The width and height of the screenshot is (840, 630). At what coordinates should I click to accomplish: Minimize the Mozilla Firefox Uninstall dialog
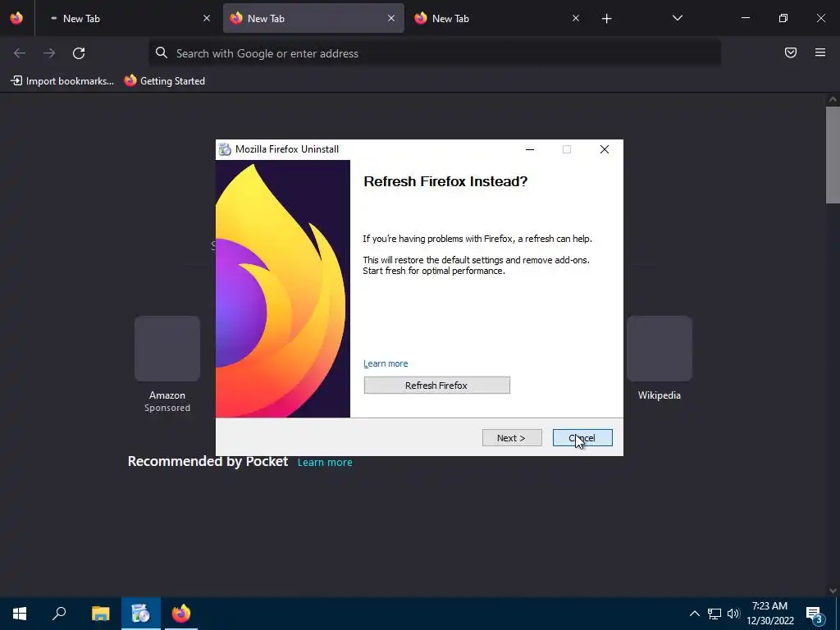(530, 149)
